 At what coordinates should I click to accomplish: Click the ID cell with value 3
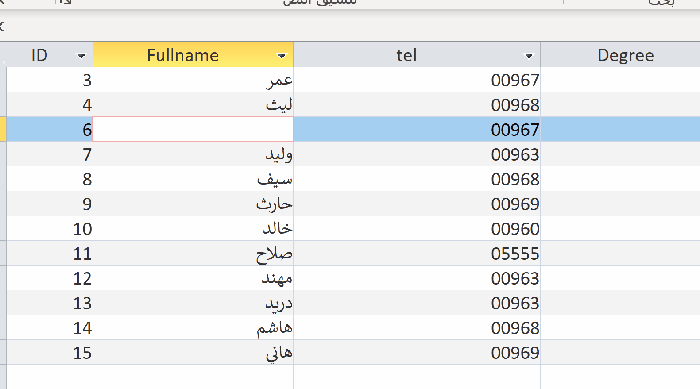tap(50, 80)
